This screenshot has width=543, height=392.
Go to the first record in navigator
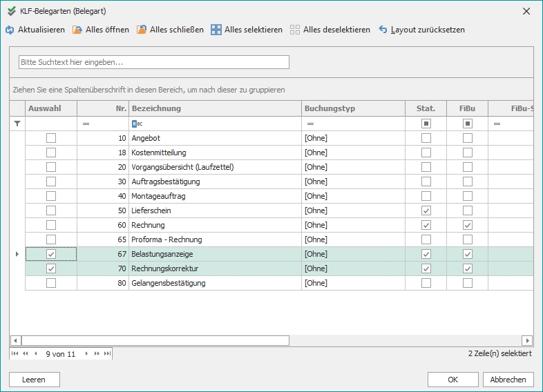point(15,353)
